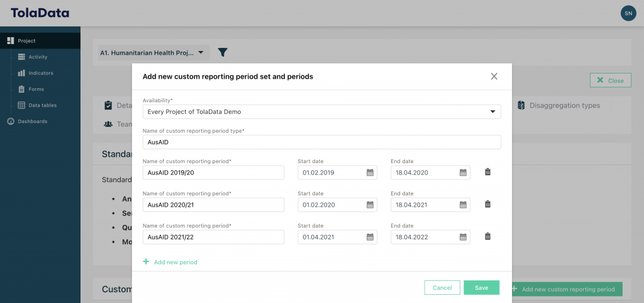This screenshot has width=644, height=303.
Task: Click the start date field 01.02.2019
Action: (337, 173)
